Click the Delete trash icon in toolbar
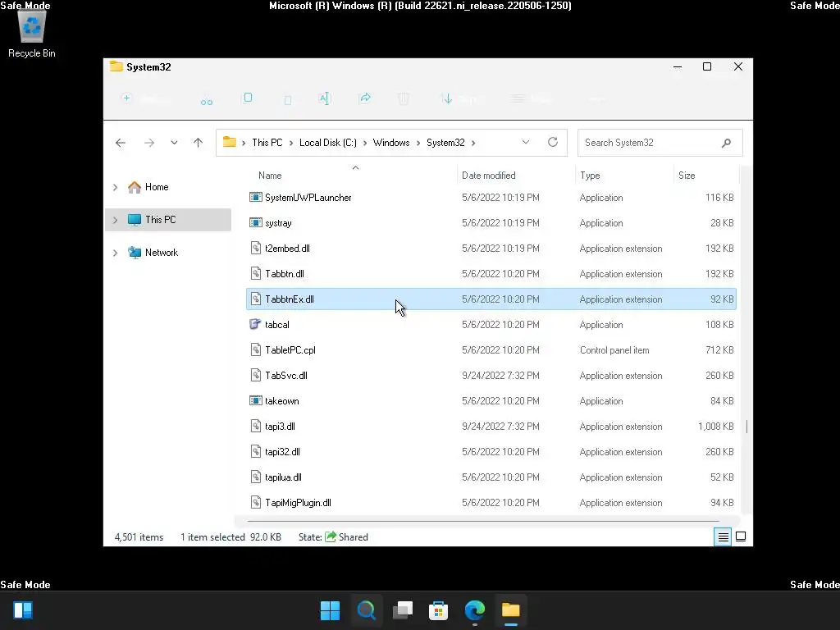 point(404,98)
